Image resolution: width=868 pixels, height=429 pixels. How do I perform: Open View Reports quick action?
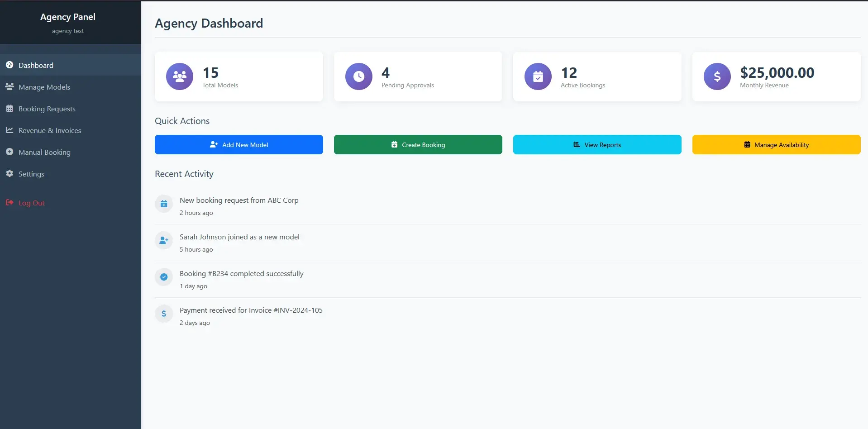(597, 145)
